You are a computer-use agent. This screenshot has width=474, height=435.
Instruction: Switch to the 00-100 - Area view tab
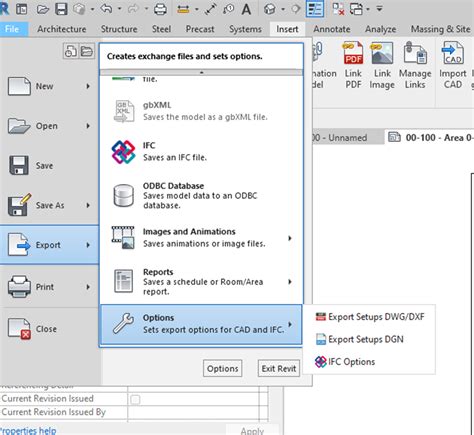(x=430, y=137)
